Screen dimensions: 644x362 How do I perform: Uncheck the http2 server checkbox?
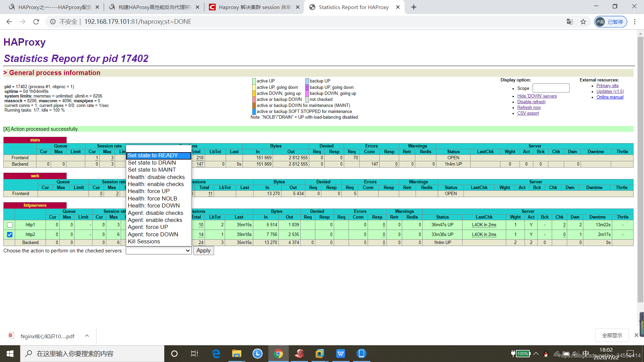[10, 235]
